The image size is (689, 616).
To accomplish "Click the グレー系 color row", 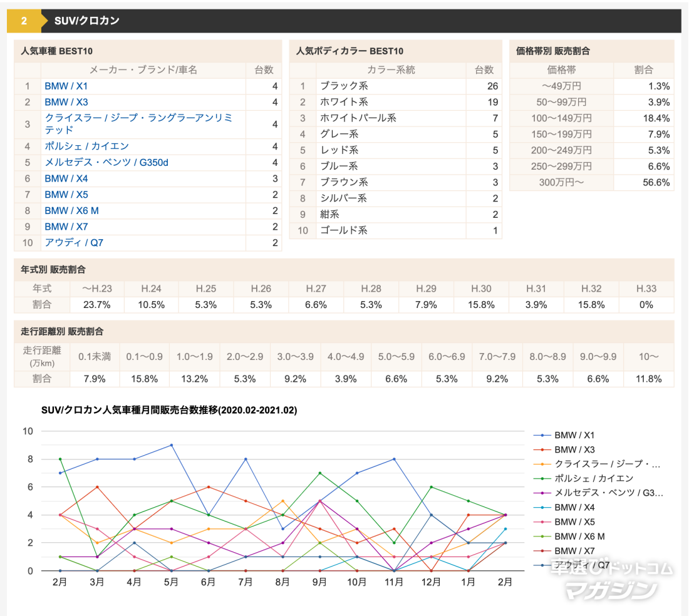I will coord(395,135).
